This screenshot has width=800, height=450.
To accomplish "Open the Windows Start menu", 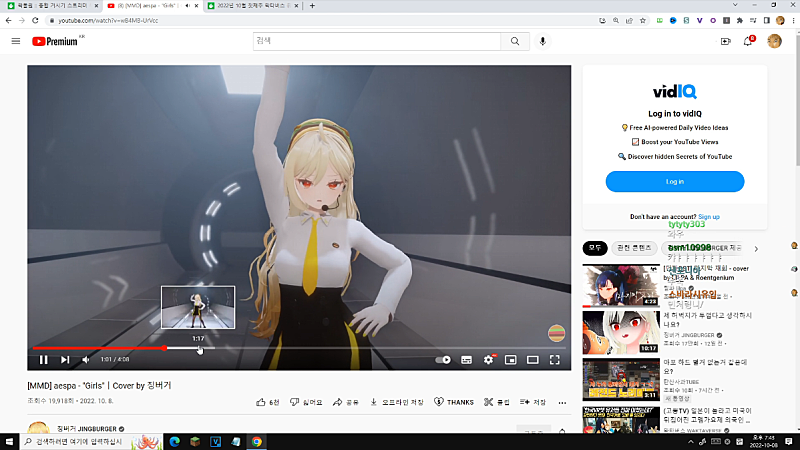I will click(9, 442).
